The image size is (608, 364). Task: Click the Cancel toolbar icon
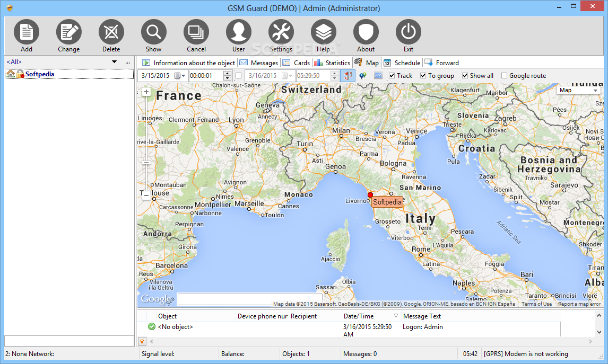pos(196,32)
